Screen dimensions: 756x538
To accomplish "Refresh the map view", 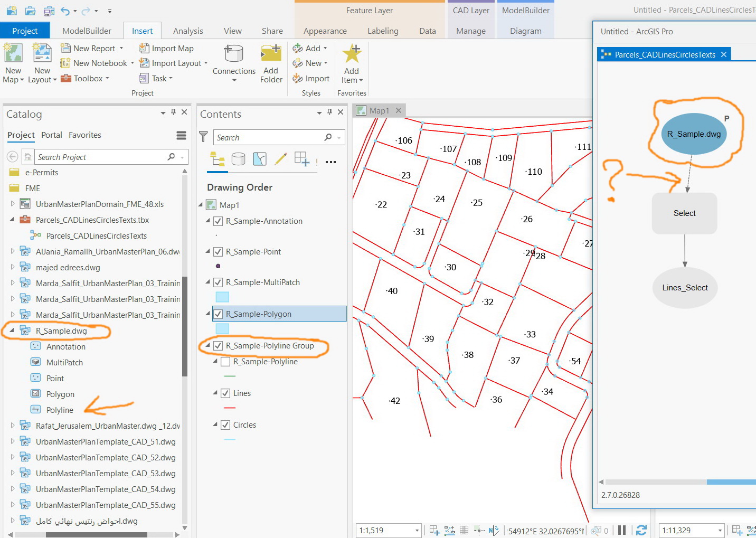I will pyautogui.click(x=641, y=530).
